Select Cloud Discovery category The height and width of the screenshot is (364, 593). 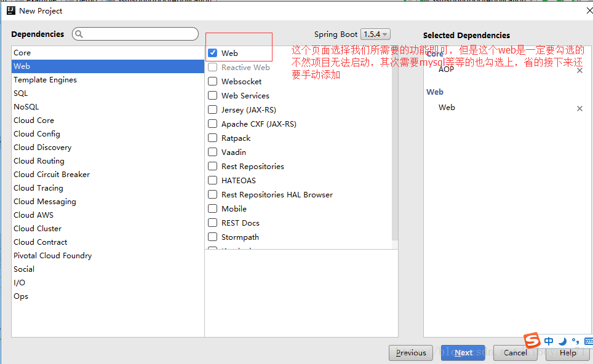108,148
